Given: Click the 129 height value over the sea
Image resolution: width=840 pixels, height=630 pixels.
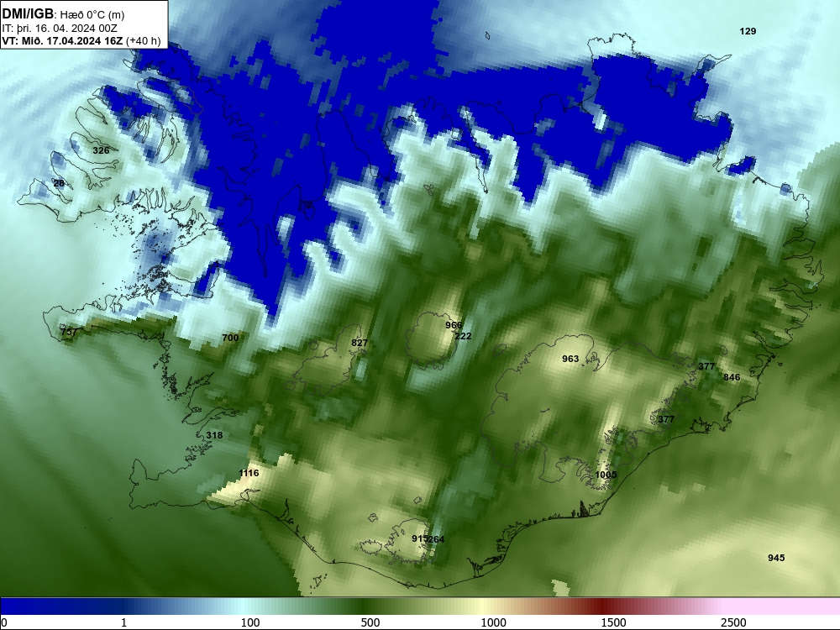Looking at the screenshot, I should pos(748,31).
